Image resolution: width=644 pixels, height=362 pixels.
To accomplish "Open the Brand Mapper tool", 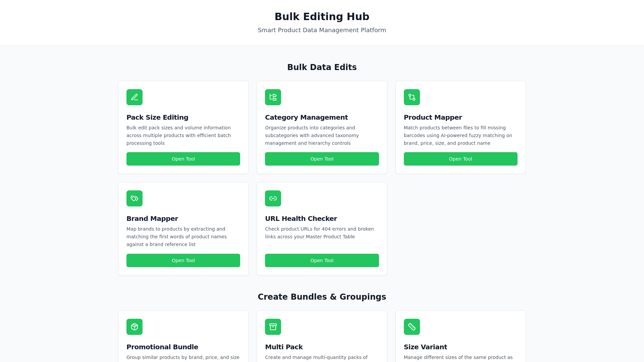I will click(183, 260).
